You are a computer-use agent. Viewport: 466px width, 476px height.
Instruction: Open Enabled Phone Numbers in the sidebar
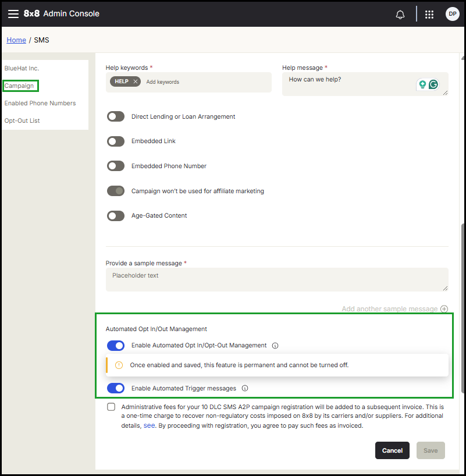click(x=40, y=103)
